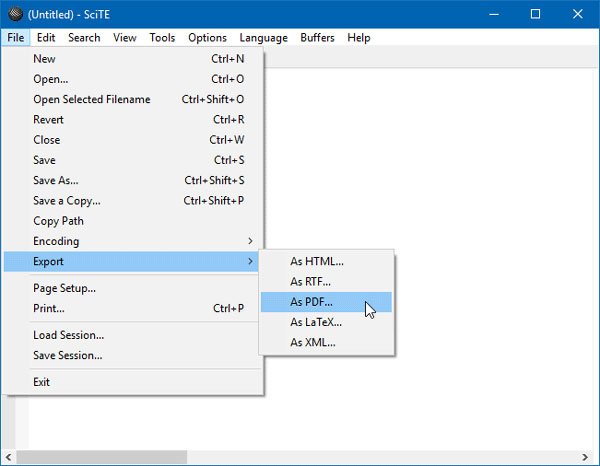The width and height of the screenshot is (600, 466).
Task: Click Copy Path menu entry
Action: 132,221
